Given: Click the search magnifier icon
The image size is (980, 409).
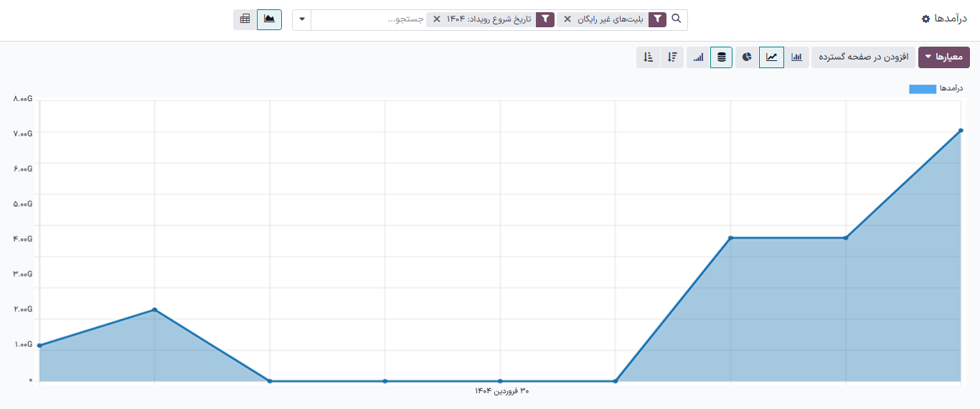Looking at the screenshot, I should 677,19.
